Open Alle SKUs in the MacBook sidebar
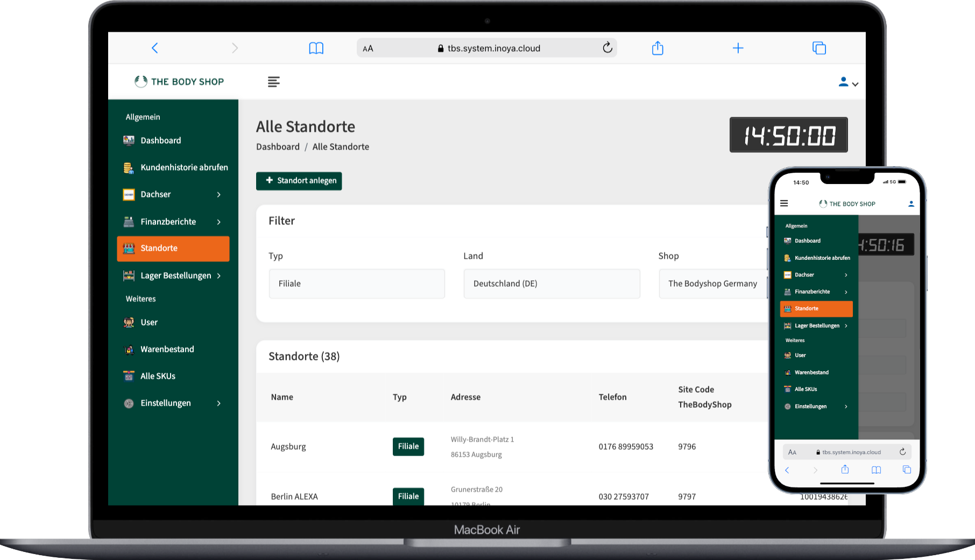 click(173, 376)
